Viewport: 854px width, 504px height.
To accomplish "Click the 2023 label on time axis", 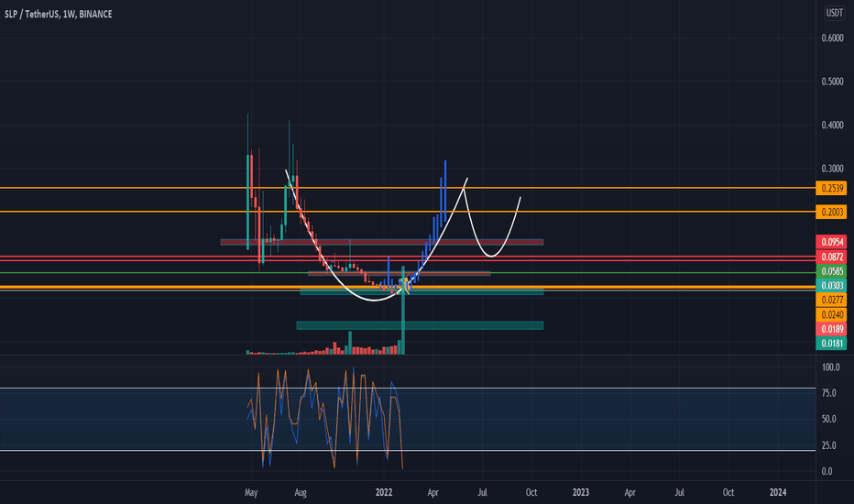I will click(581, 493).
